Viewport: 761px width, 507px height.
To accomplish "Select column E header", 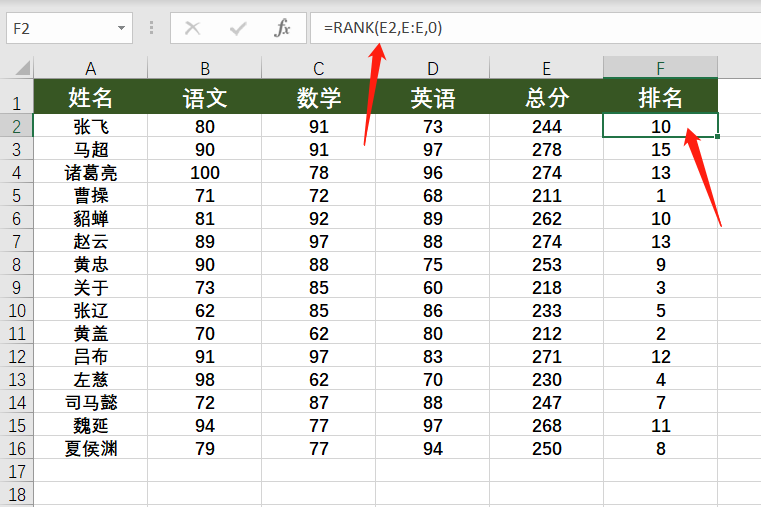I will point(546,68).
